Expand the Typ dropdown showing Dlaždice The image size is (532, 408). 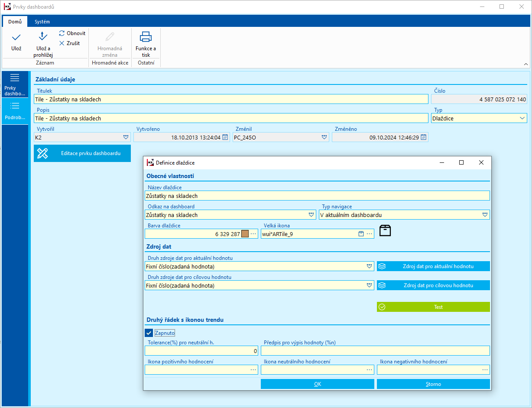[x=522, y=118]
